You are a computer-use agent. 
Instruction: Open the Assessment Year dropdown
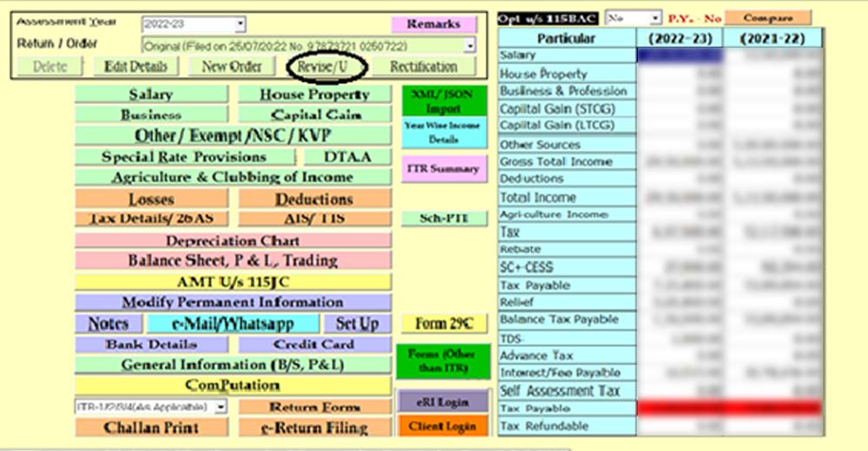click(240, 25)
